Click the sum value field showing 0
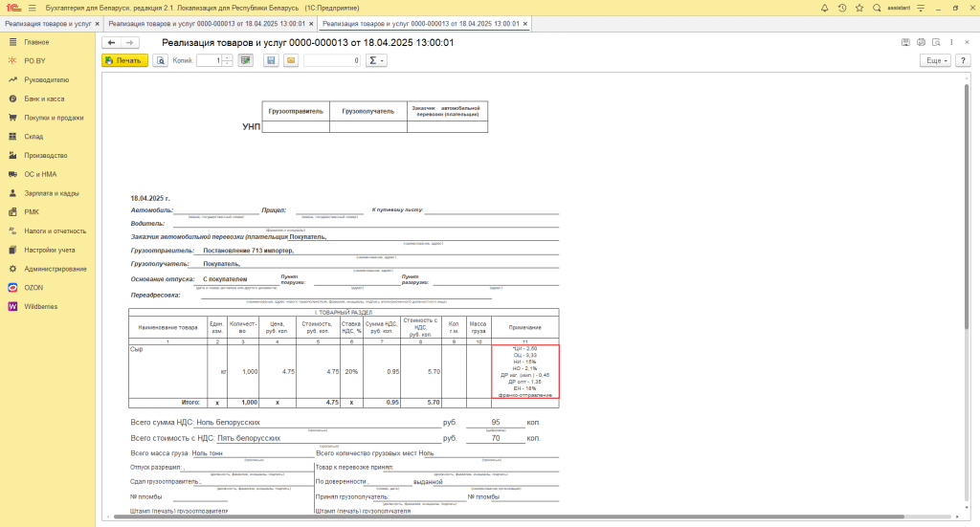 click(332, 60)
